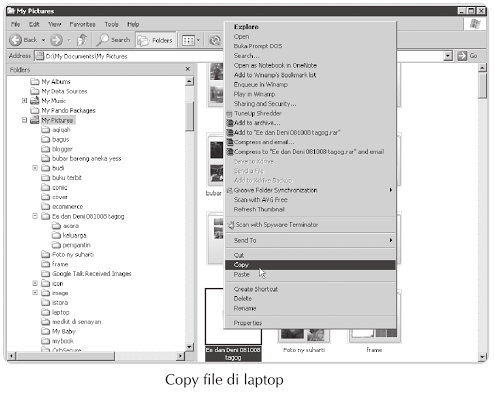
Task: Select the laptop folder in tree
Action: [x=55, y=312]
